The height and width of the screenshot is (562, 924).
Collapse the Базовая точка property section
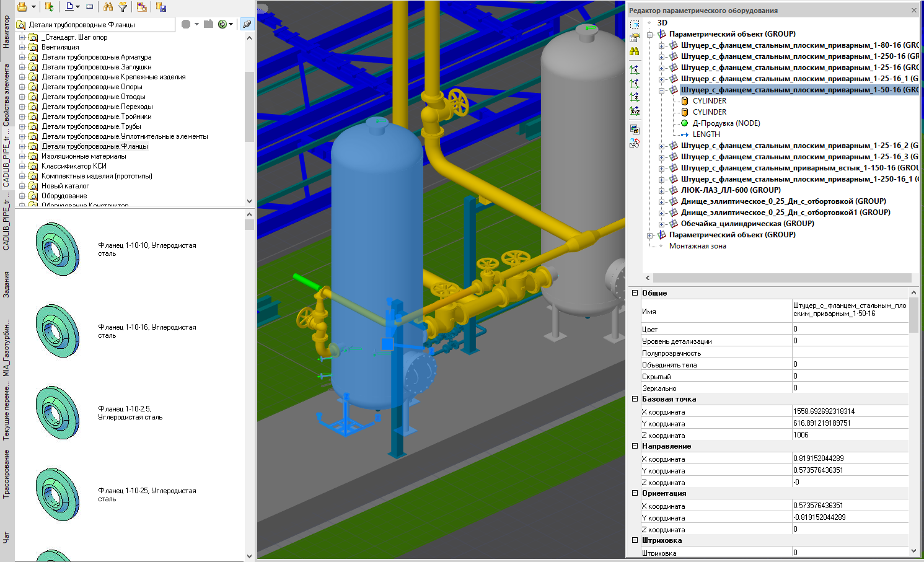pyautogui.click(x=635, y=399)
